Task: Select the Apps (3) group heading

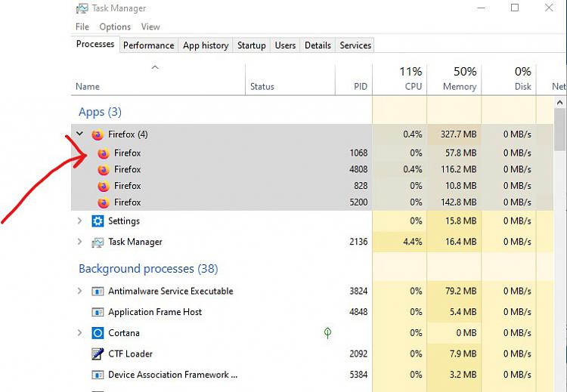Action: click(x=100, y=112)
